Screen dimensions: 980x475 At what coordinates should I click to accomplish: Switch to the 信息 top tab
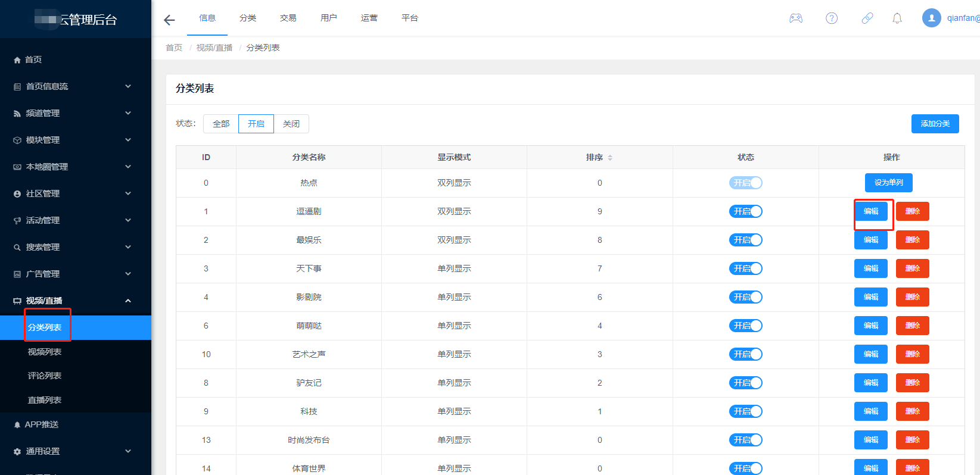(207, 18)
